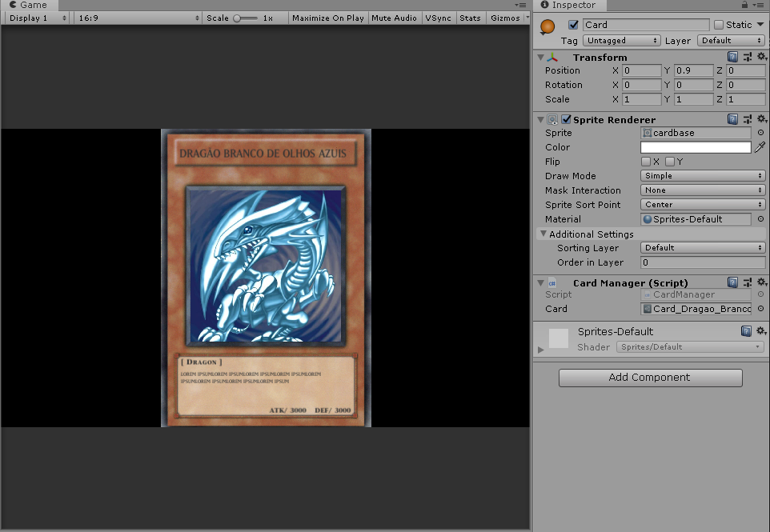Open the Sprite object picker circle
Image resolution: width=770 pixels, height=532 pixels.
click(x=759, y=132)
